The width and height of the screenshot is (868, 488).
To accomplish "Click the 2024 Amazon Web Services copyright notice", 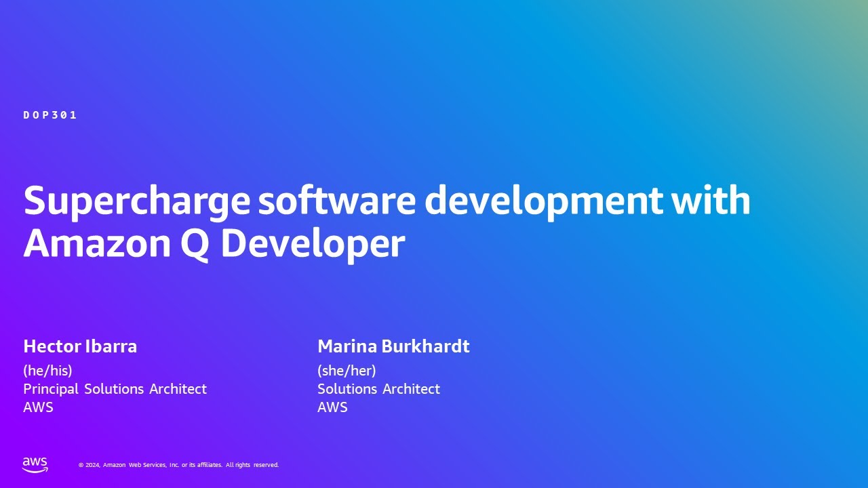I will (x=179, y=465).
